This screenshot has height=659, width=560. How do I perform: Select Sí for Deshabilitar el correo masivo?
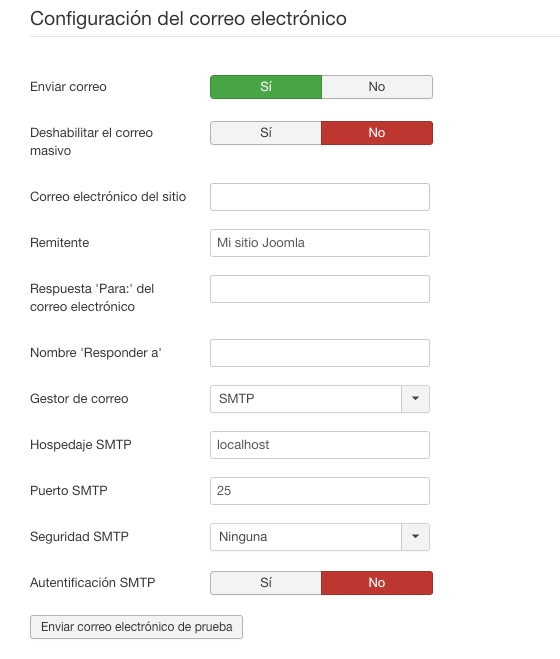click(x=266, y=133)
